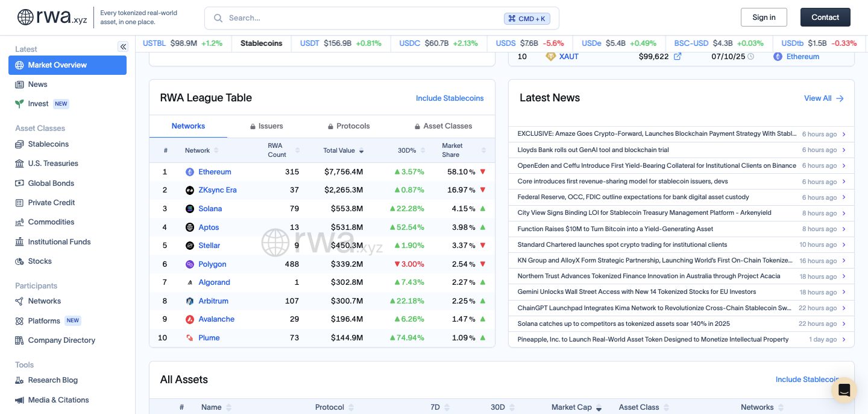
Task: Click the U.S. Treasuries bank icon
Action: tap(19, 164)
